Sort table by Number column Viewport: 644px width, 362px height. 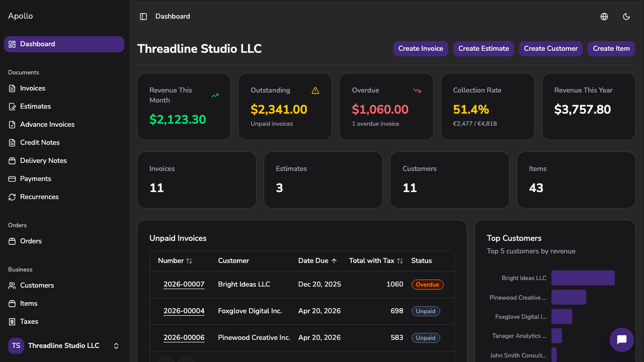click(x=189, y=261)
